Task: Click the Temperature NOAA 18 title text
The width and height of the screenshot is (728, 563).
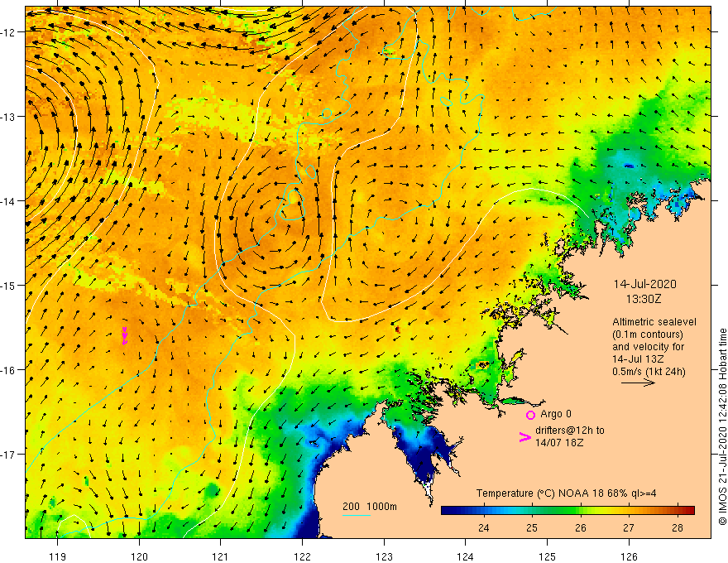Action: coord(566,493)
